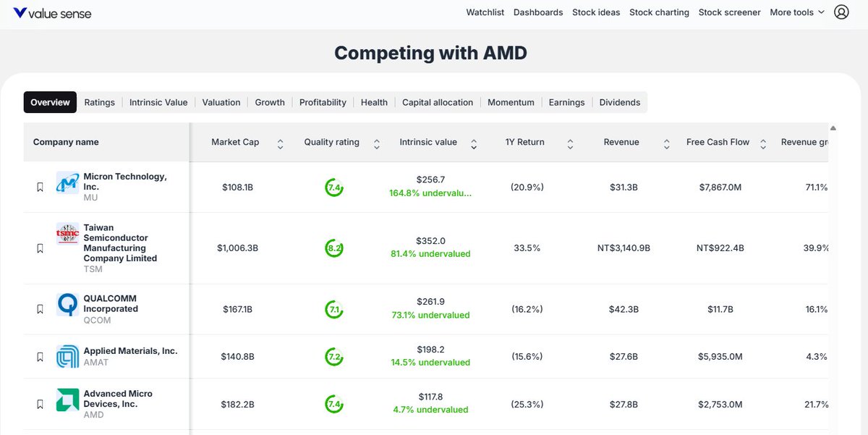Click Micron's (20.9%) 1Y return value
This screenshot has height=435, width=868.
527,187
